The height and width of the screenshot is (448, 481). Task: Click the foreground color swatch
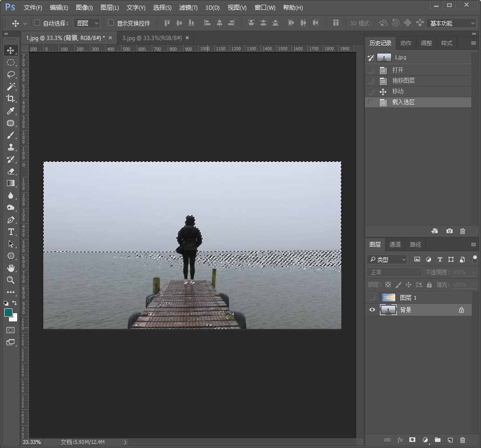(8, 313)
